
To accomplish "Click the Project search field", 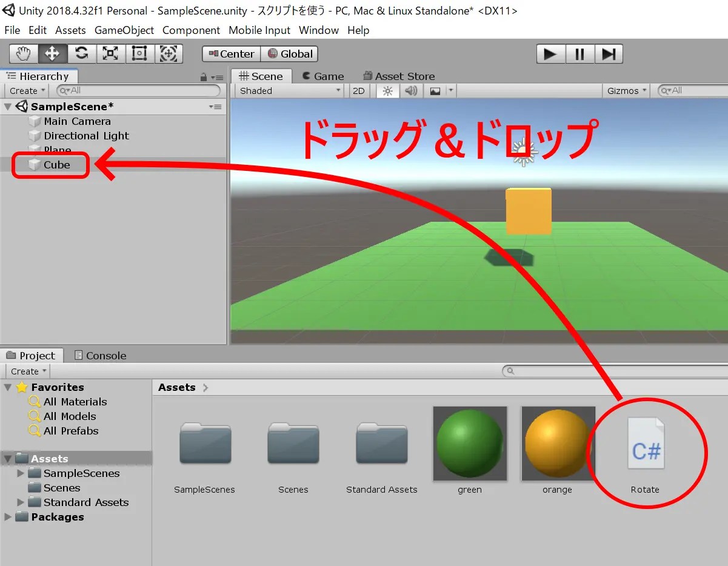I will 615,371.
